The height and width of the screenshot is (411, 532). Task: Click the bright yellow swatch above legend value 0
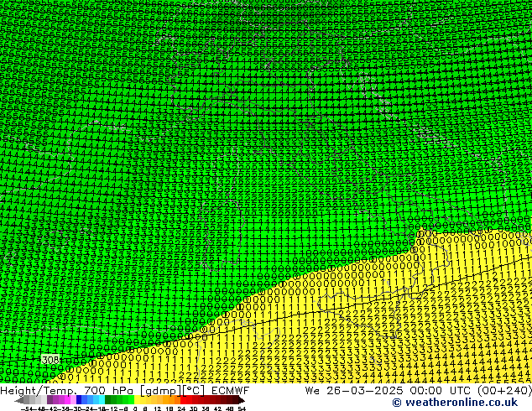[137, 400]
